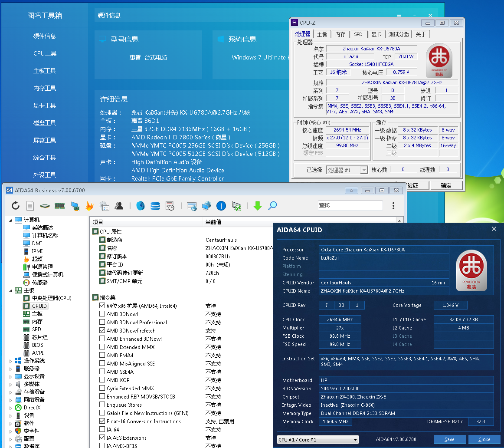504x448 pixels.
Task: Toggle the Float-16 Conversion Instructions checkbox
Action: 102,421
